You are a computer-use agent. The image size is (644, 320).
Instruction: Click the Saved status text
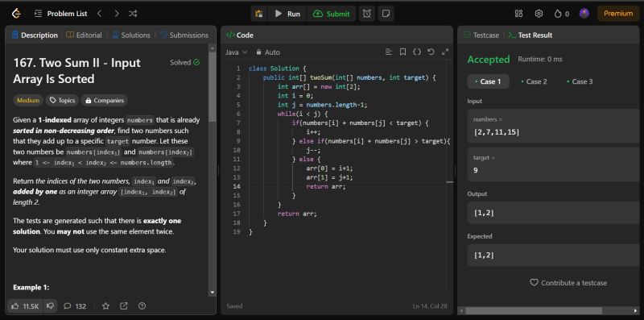234,306
